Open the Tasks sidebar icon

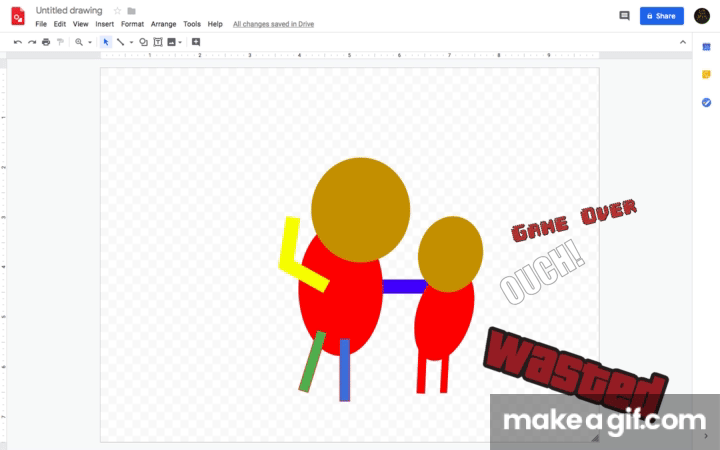click(x=706, y=102)
